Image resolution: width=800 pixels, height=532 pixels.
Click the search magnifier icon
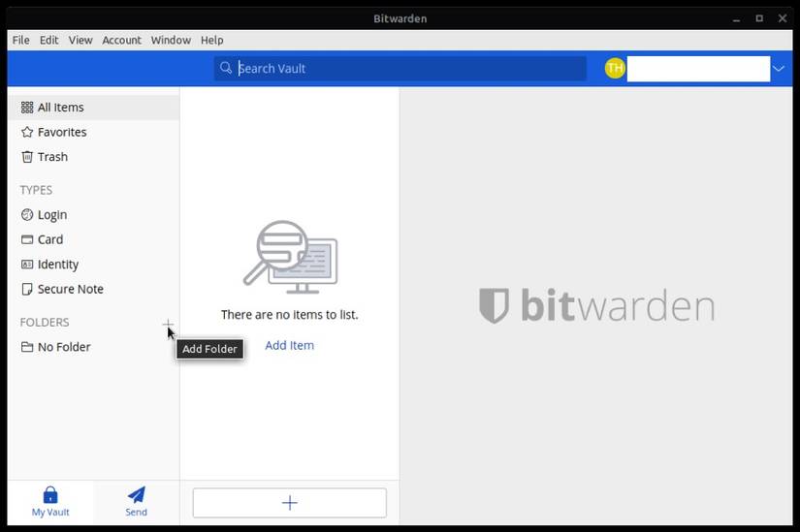226,68
